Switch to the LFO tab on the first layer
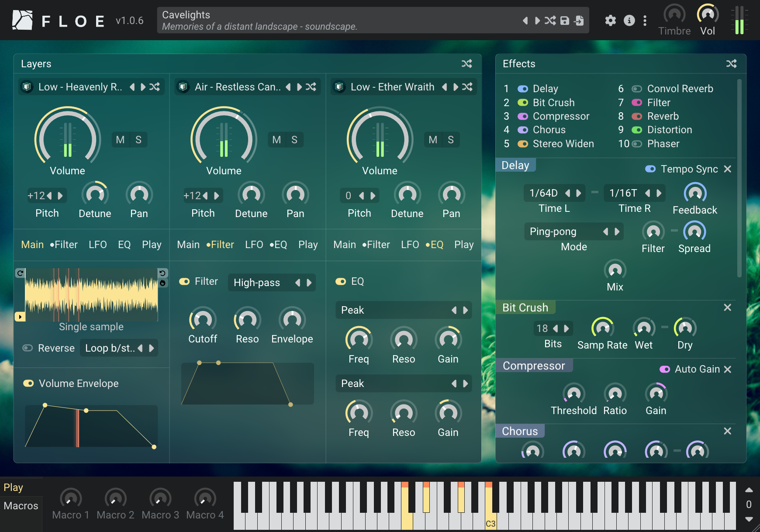Screen dimensions: 760x532 click(x=98, y=245)
